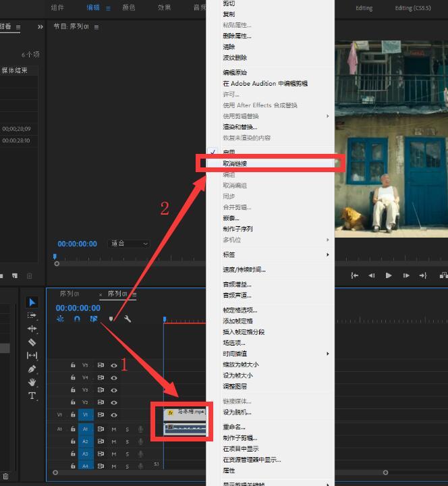Screen dimensions: 448x486
Task: Mute track A1 with M button
Action: [114, 429]
